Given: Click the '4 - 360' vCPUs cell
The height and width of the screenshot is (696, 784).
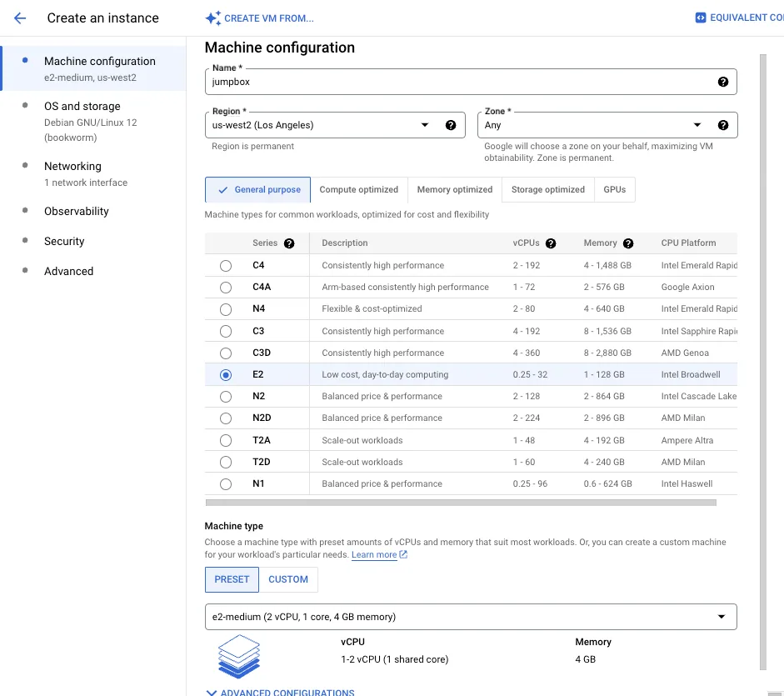Looking at the screenshot, I should [526, 353].
